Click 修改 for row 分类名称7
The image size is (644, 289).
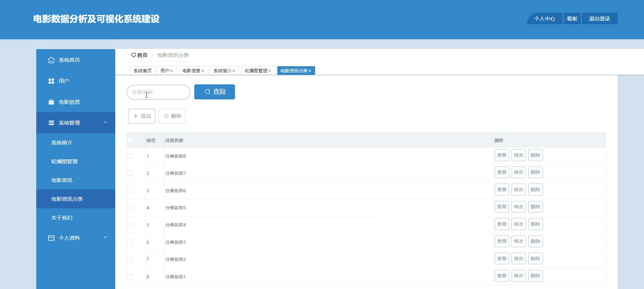point(518,173)
